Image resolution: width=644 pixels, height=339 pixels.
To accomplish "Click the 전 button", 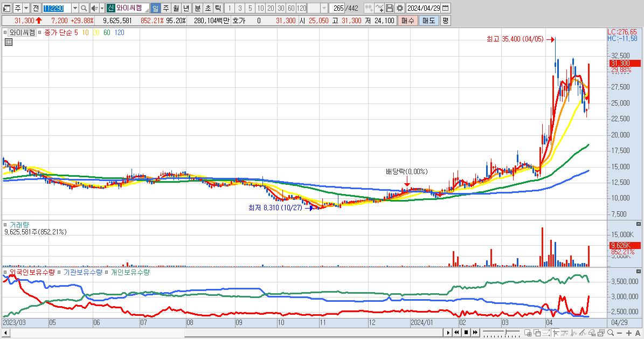I will click(36, 8).
